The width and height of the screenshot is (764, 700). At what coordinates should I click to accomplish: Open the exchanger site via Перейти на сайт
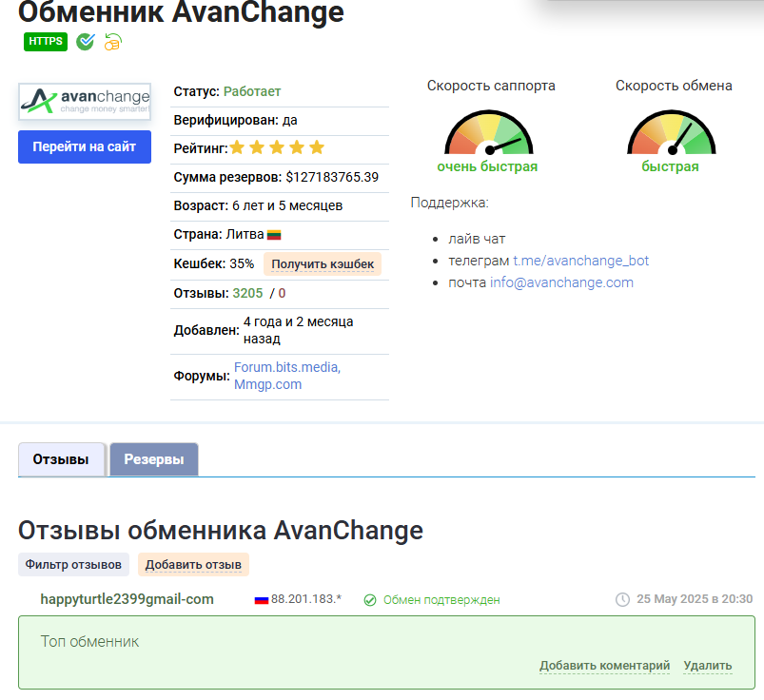(85, 146)
